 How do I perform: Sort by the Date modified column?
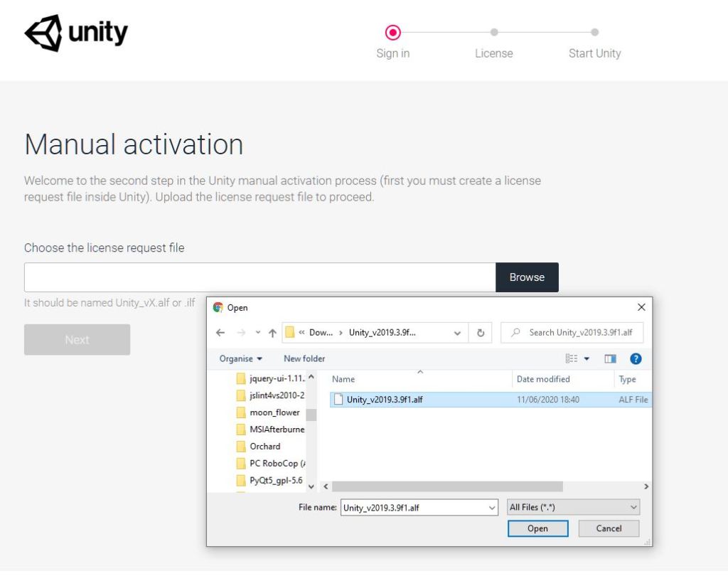(x=543, y=379)
